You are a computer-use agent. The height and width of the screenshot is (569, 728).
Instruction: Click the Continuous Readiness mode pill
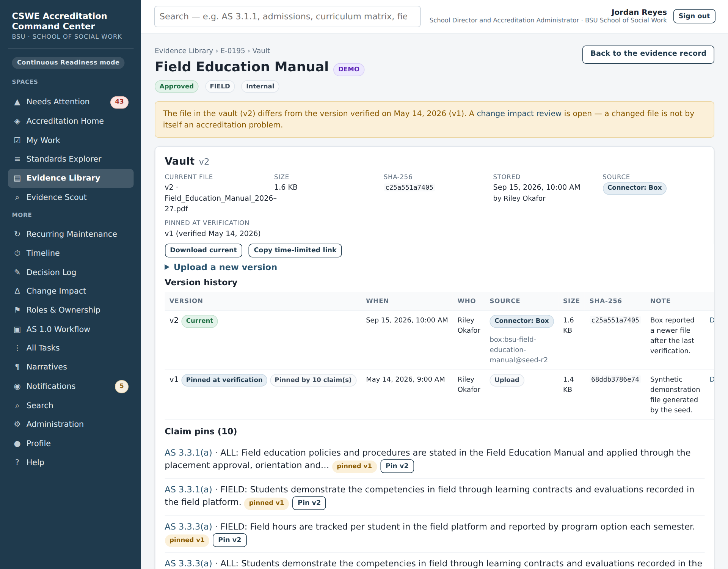(x=68, y=63)
